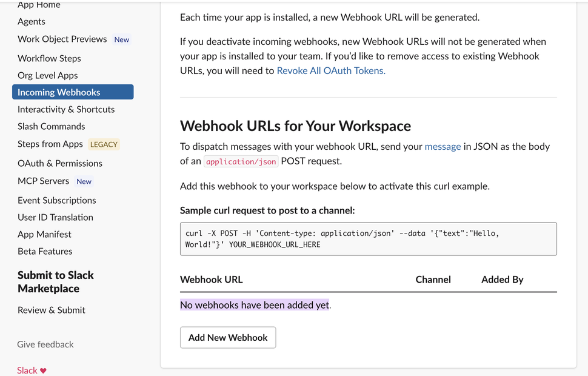Go to Slash Commands
Screen dimensions: 588x376
point(52,127)
